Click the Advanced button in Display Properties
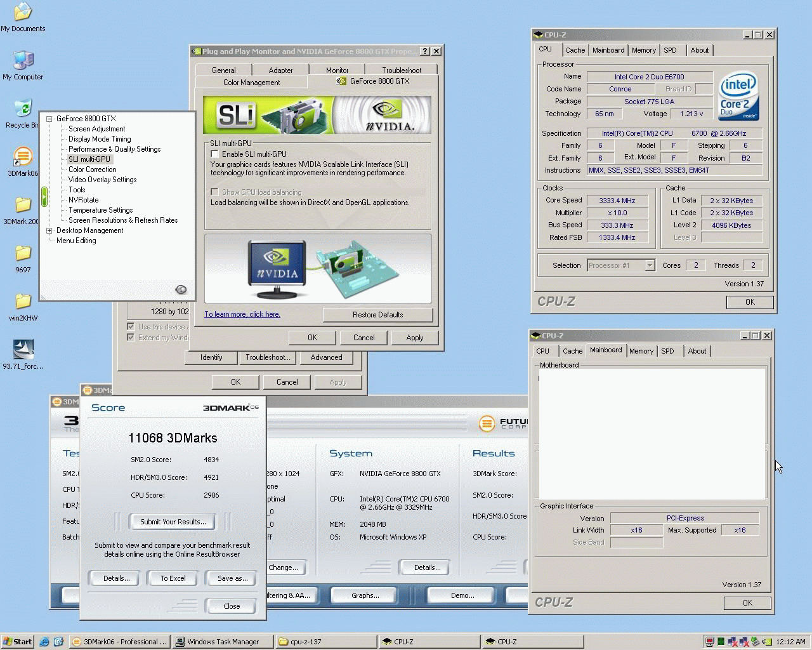This screenshot has height=650, width=812. tap(326, 357)
